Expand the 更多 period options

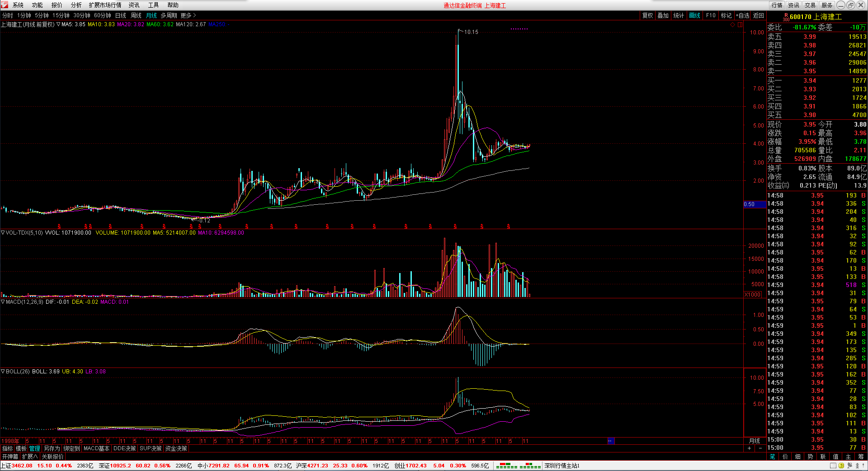[x=188, y=15]
